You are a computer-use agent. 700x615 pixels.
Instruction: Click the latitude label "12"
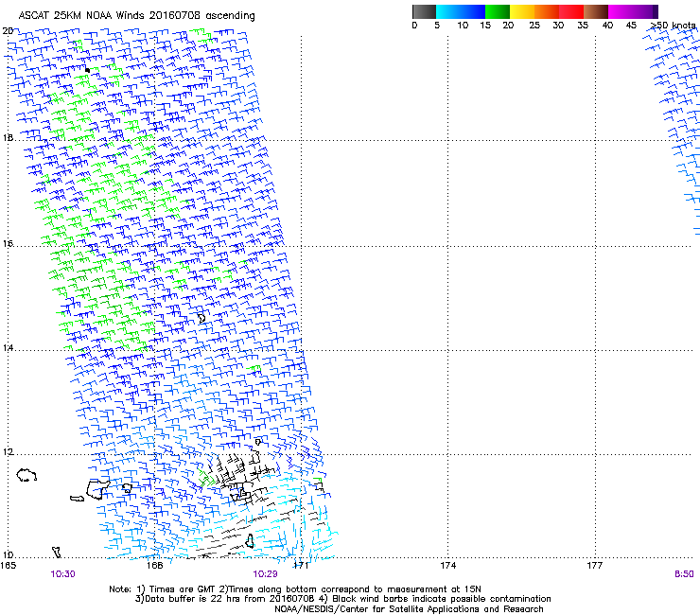[8, 452]
